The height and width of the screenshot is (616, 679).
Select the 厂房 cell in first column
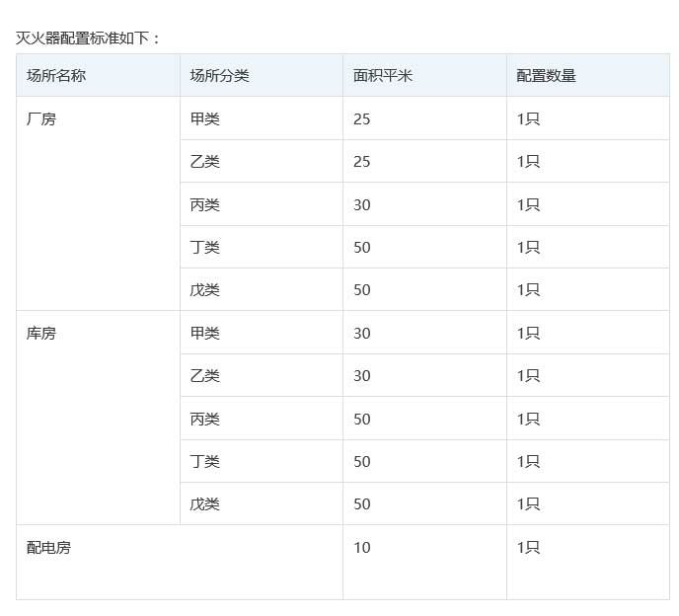41,119
